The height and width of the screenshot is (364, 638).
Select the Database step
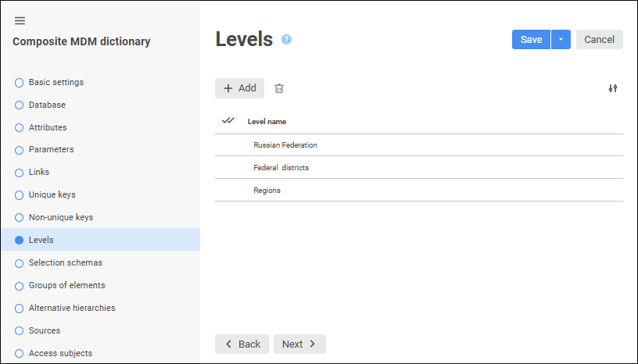click(x=47, y=105)
